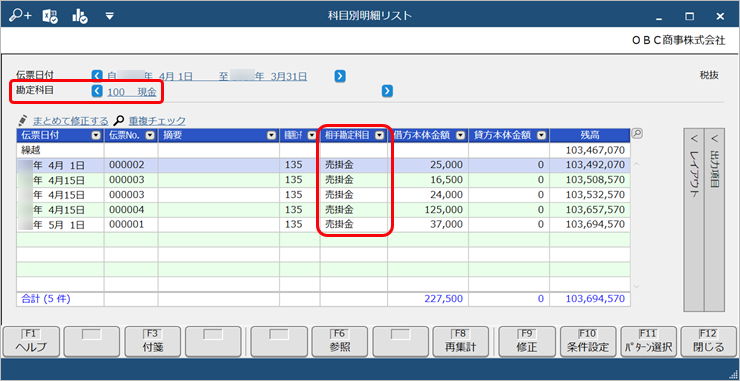
Task: Open the 摘要 column filter dropdown
Action: point(271,135)
